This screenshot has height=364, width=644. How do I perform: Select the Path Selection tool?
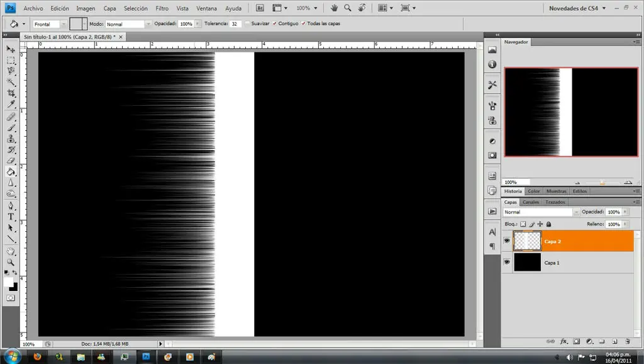pos(11,228)
